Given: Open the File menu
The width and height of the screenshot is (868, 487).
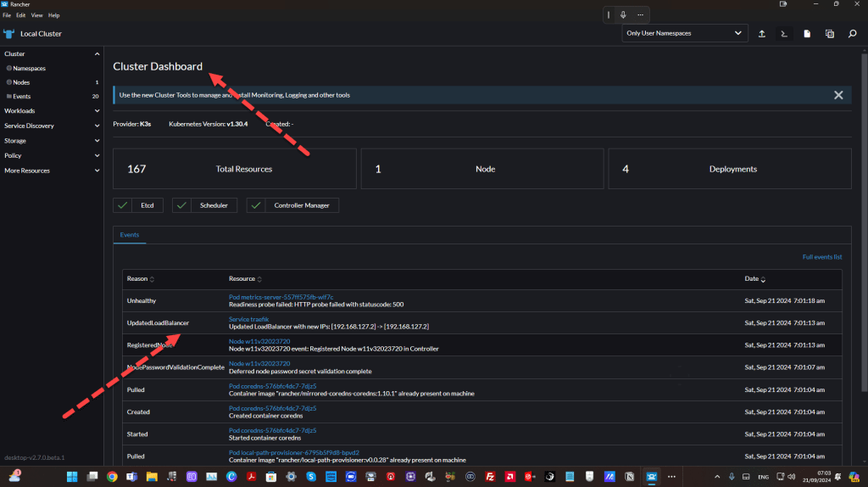Looking at the screenshot, I should click(7, 15).
